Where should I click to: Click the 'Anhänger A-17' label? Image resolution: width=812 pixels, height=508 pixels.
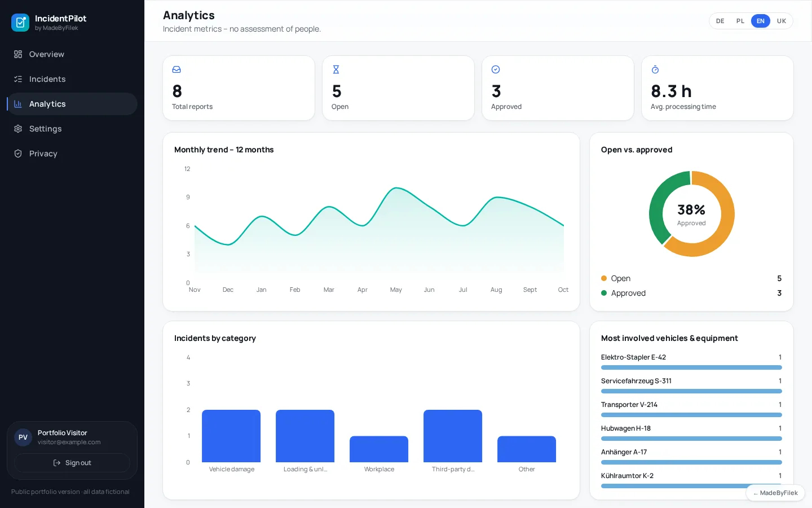click(624, 452)
